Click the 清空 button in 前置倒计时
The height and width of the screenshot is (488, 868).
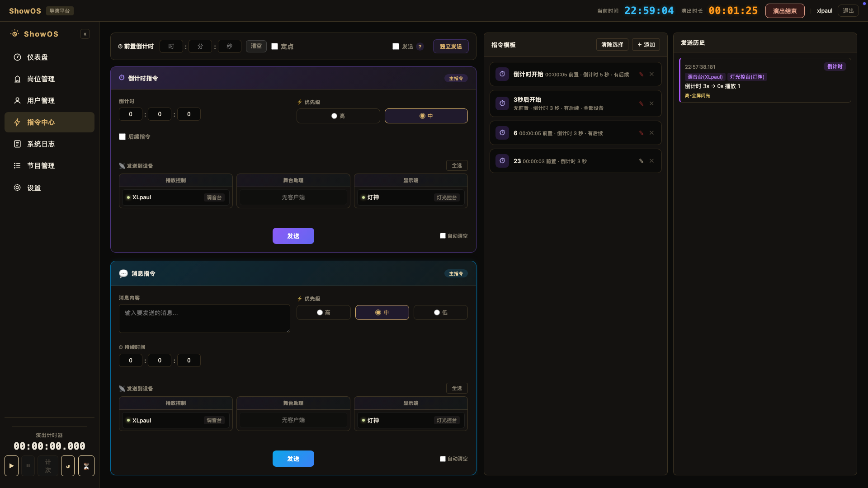click(256, 46)
